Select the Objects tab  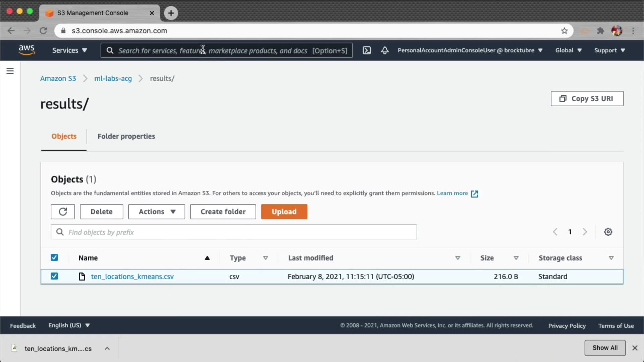pyautogui.click(x=64, y=136)
